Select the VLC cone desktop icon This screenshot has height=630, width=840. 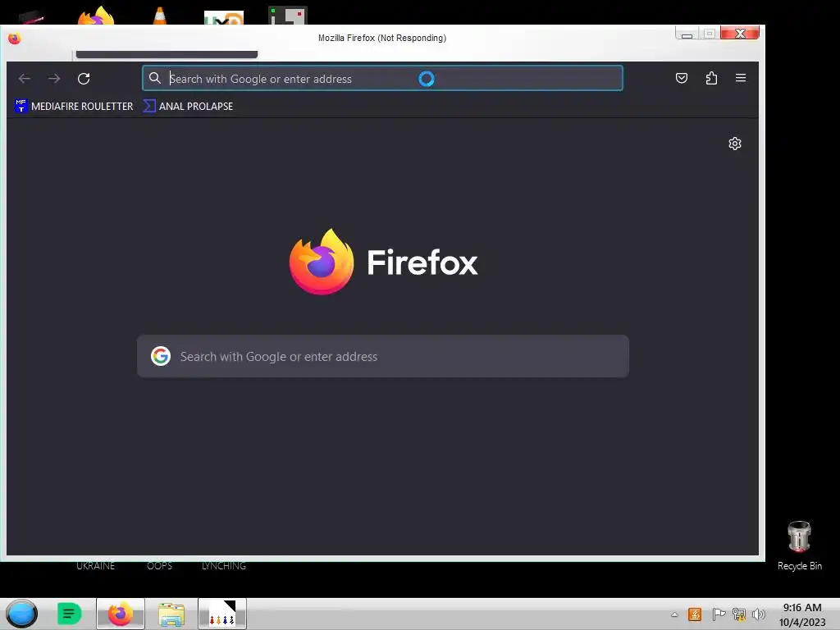tap(160, 16)
